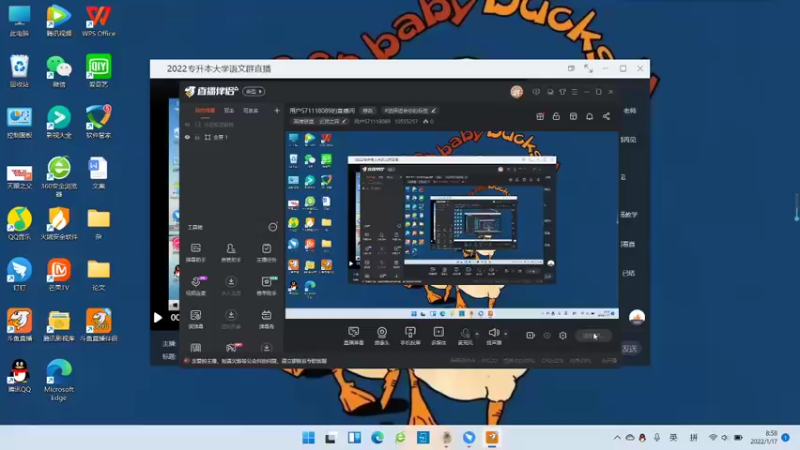This screenshot has width=800, height=450.
Task: Click the skin shirt icon in title bar
Action: (x=562, y=92)
